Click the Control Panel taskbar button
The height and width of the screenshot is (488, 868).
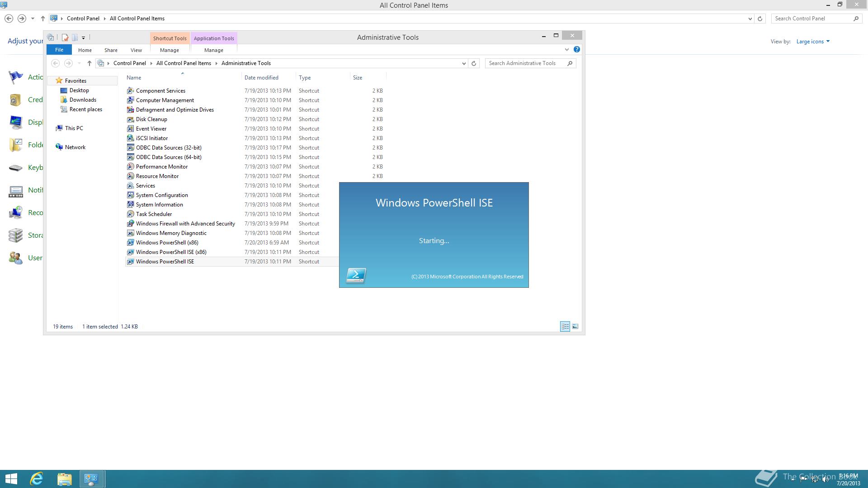pyautogui.click(x=92, y=479)
